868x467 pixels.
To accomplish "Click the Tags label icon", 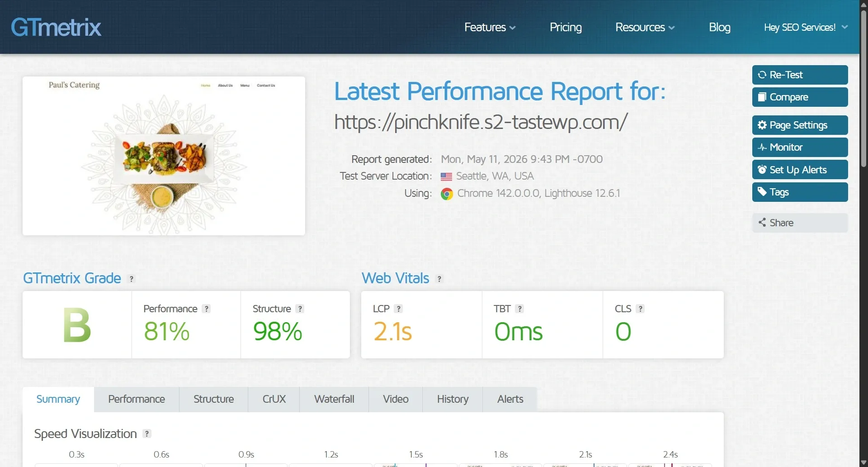I will (762, 192).
